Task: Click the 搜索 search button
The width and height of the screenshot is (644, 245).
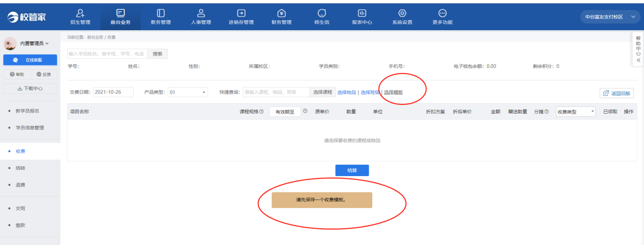Action: pos(157,54)
